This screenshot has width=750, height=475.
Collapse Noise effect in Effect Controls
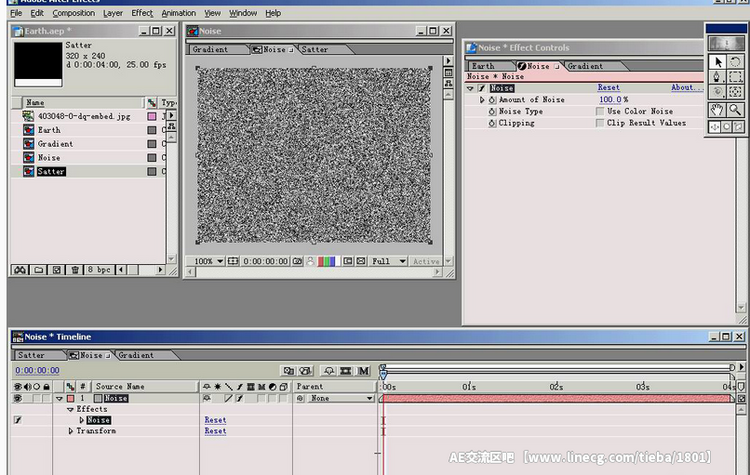pyautogui.click(x=470, y=88)
